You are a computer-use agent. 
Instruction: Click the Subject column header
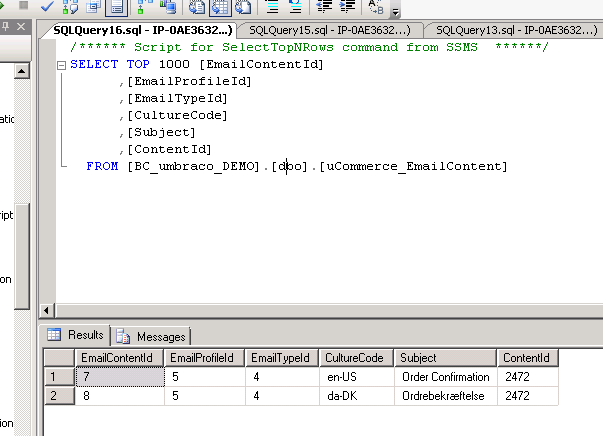pyautogui.click(x=445, y=358)
